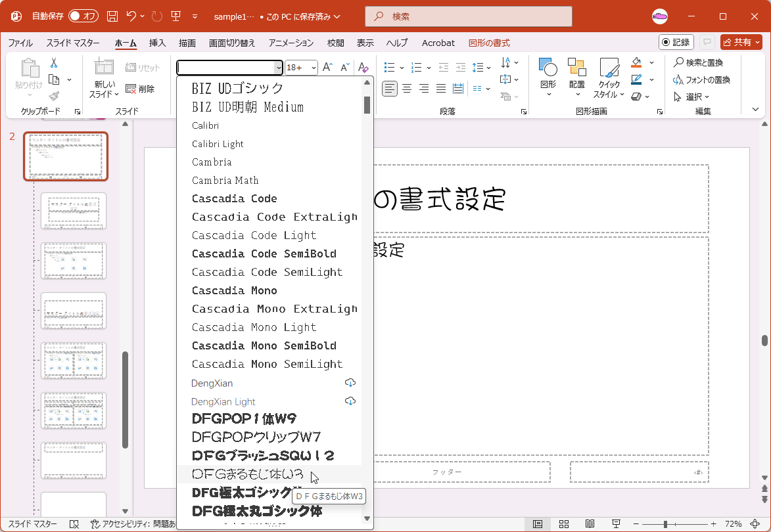Click the clear all formatting icon

363,68
